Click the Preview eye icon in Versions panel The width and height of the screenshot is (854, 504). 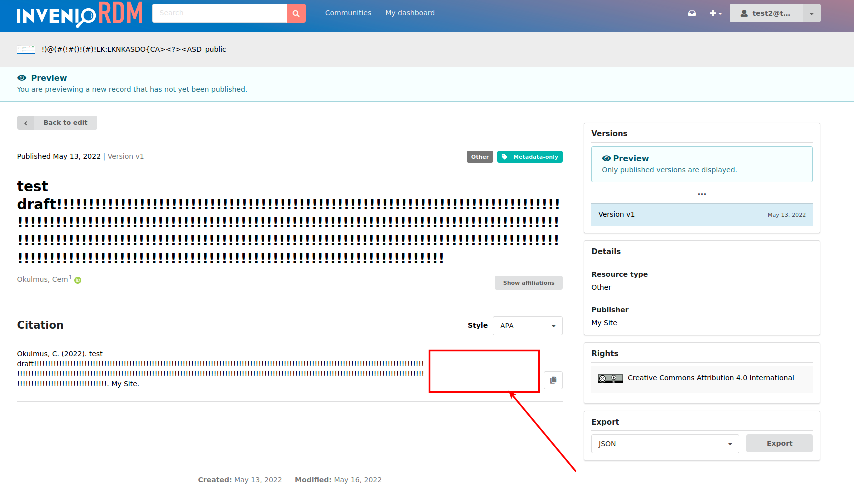click(606, 158)
